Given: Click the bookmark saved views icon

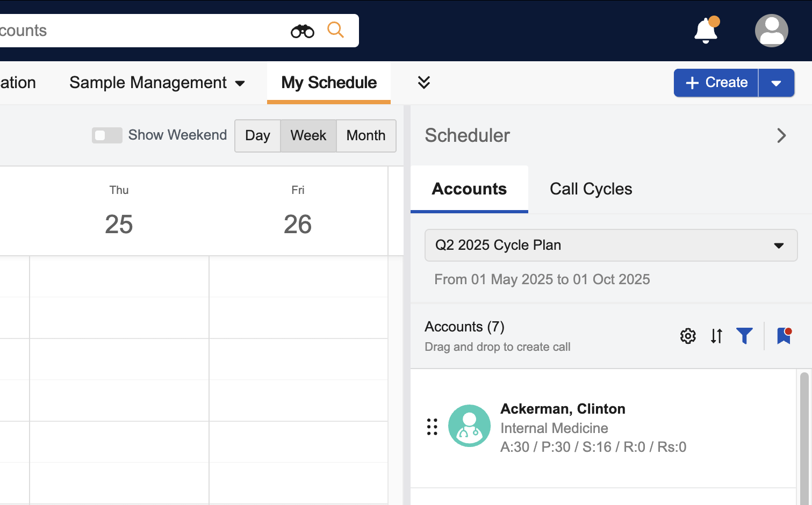Looking at the screenshot, I should [784, 336].
